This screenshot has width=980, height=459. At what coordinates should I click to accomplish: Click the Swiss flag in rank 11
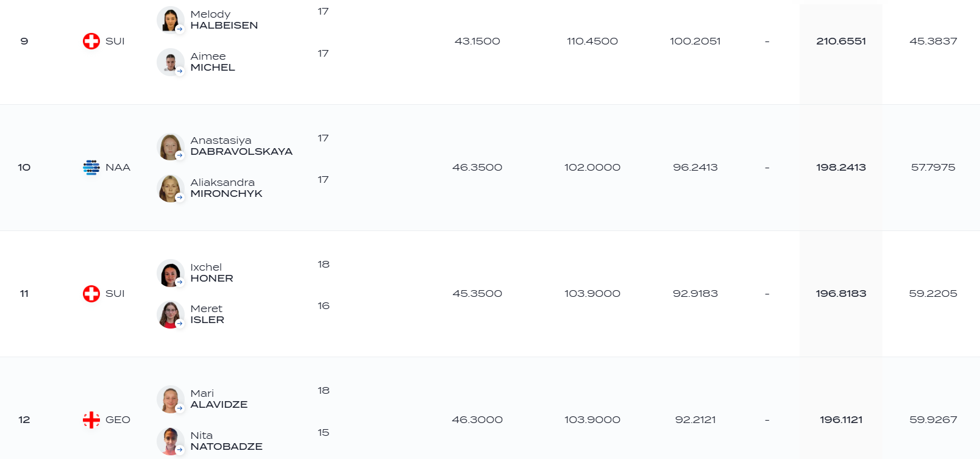(91, 294)
